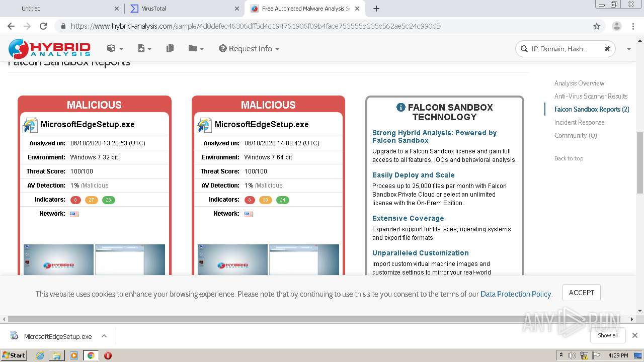644x362 pixels.
Task: Select Falcon Sandbox Reports (2) sidebar link
Action: (592, 109)
